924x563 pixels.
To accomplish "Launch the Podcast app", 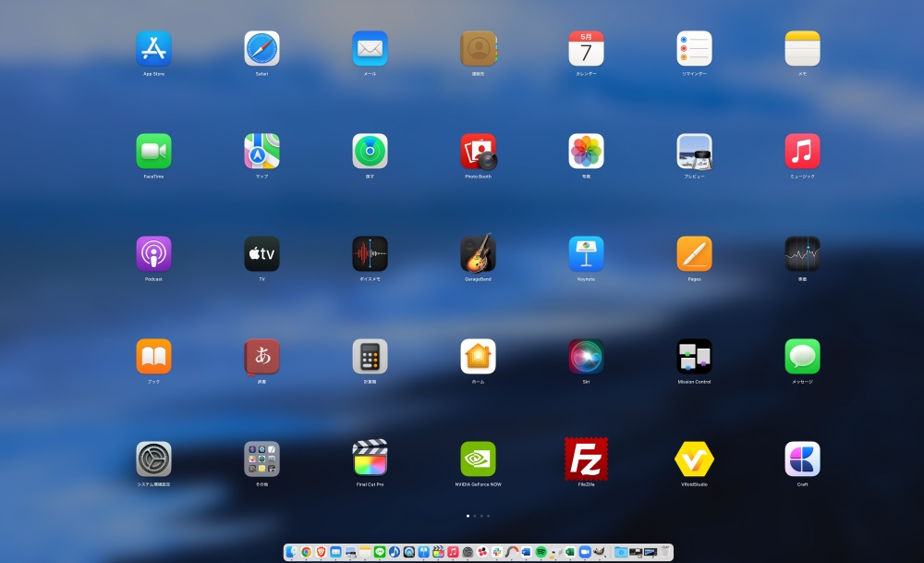I will click(x=153, y=253).
